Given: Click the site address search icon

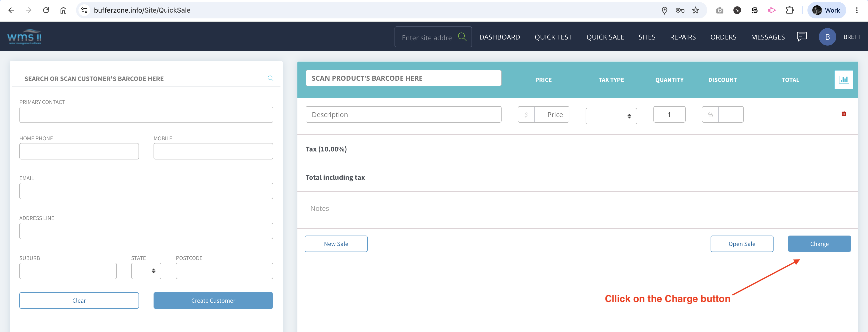Looking at the screenshot, I should pyautogui.click(x=462, y=37).
